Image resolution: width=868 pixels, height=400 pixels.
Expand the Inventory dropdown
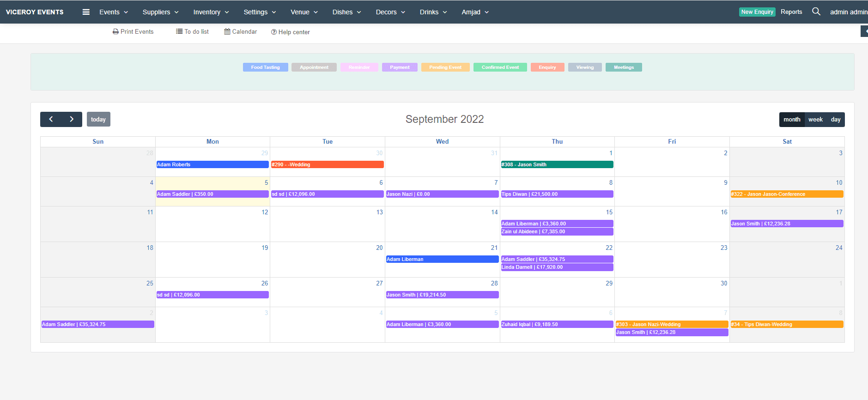pyautogui.click(x=211, y=12)
